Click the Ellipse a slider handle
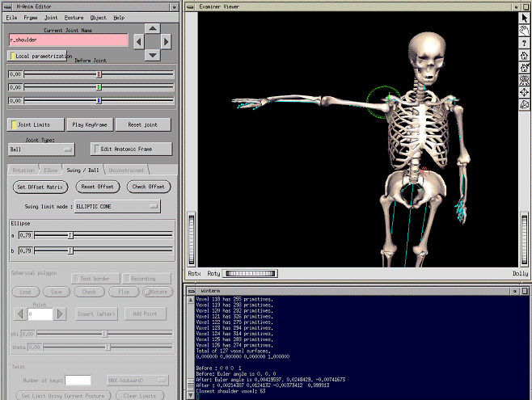This screenshot has height=400, width=532. [x=70, y=235]
